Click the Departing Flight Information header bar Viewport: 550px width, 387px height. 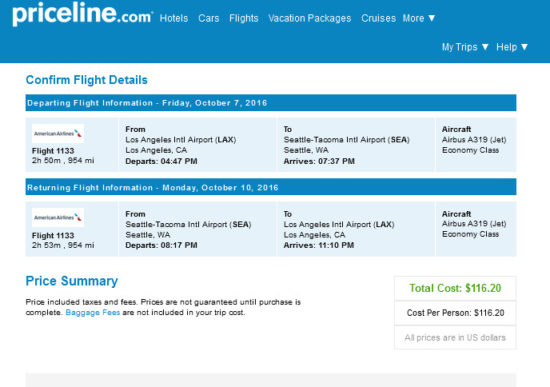[271, 103]
